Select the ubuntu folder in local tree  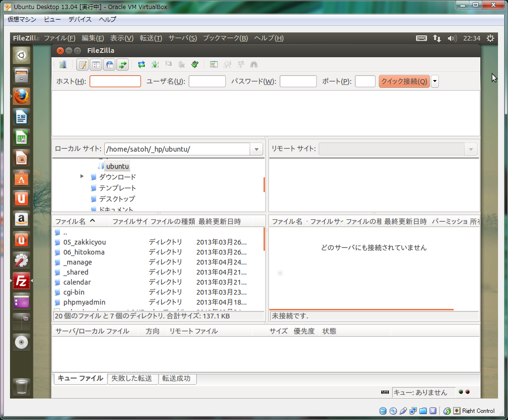(x=117, y=166)
